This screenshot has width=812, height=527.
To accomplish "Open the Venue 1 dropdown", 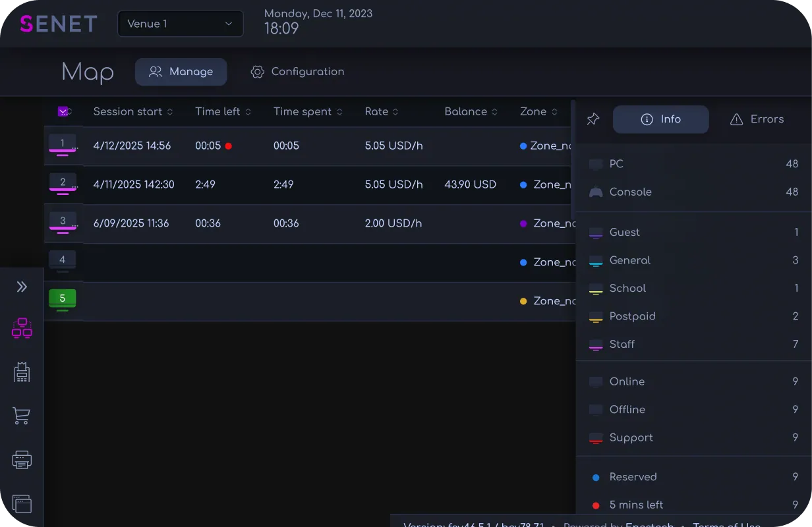I will click(x=181, y=24).
